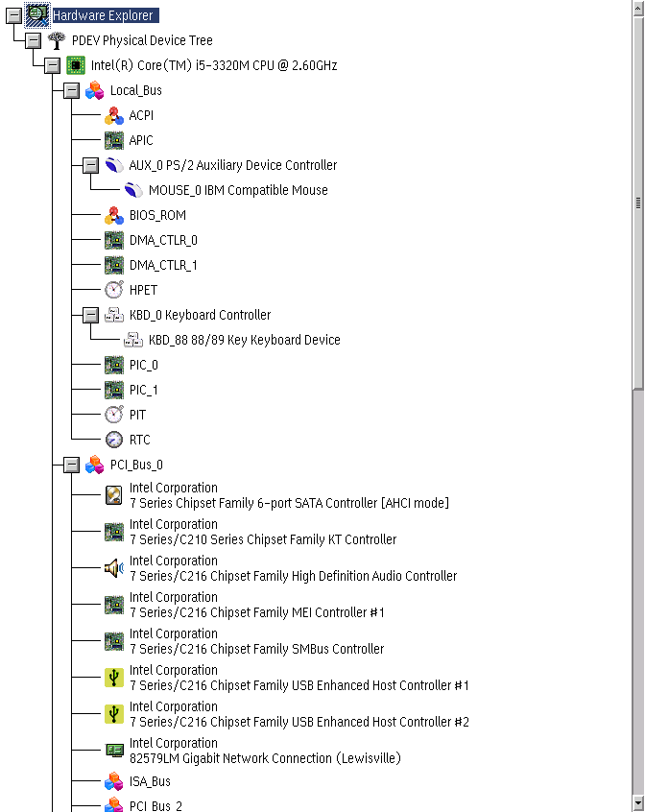Click the KBD_88 keyboard device icon
645x812 pixels.
[x=133, y=340]
